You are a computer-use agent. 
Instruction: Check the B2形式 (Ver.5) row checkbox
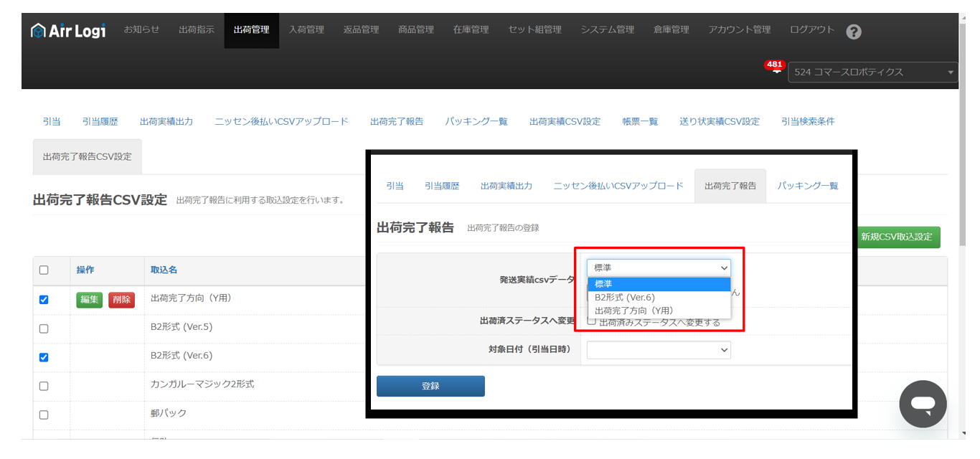click(44, 328)
